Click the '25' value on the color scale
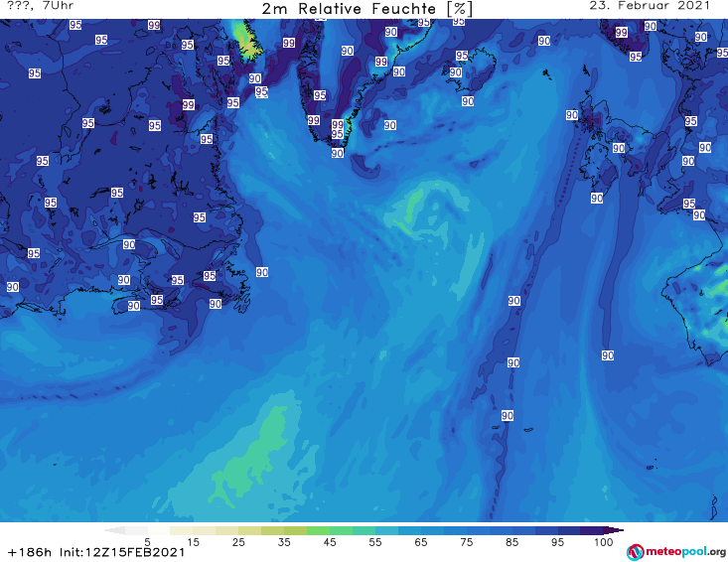The height and width of the screenshot is (562, 728). 238,542
